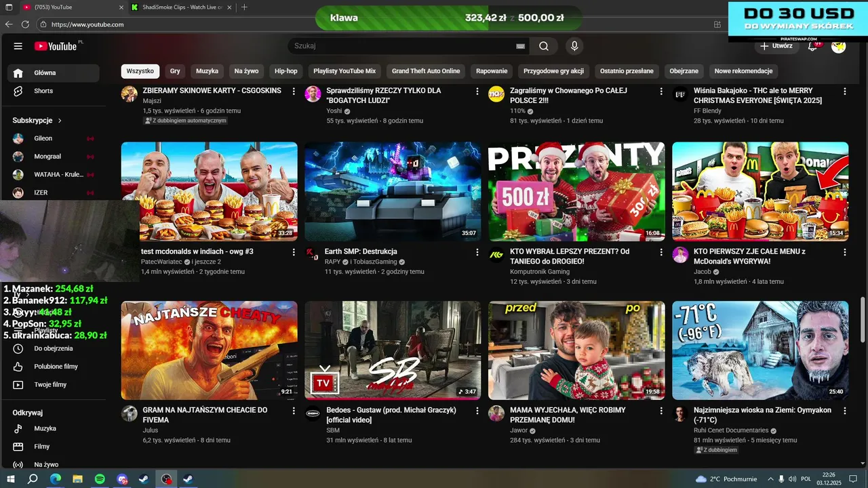This screenshot has width=868, height=488.
Task: Open Spotify from the taskbar
Action: (x=100, y=479)
